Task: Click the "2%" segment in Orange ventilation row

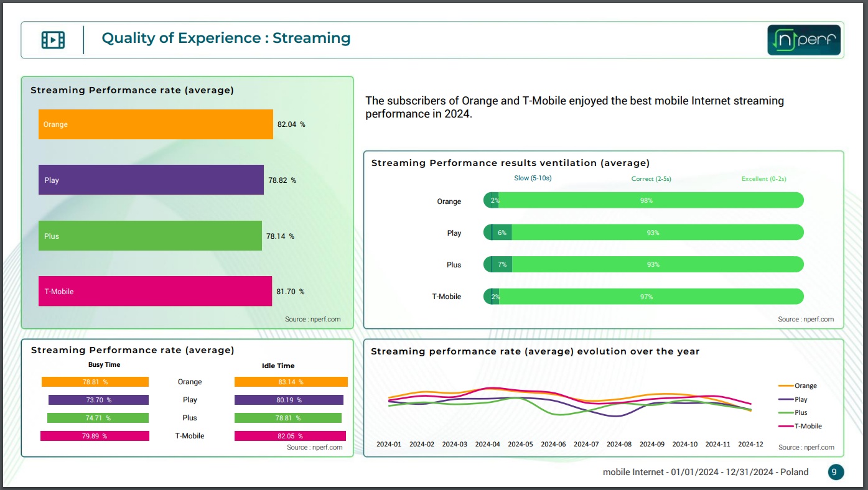Action: click(x=495, y=200)
